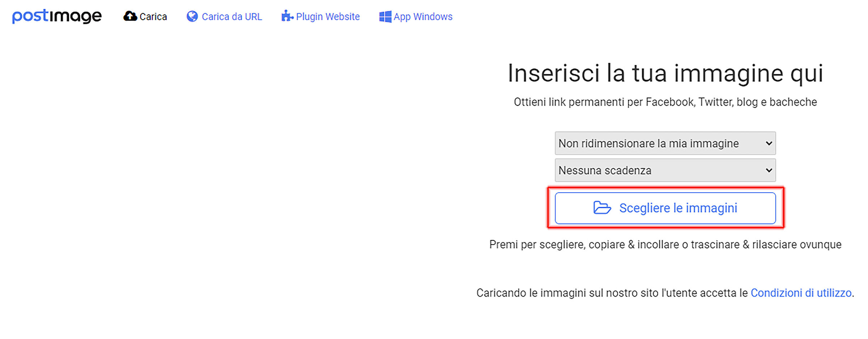Image resolution: width=868 pixels, height=339 pixels.
Task: Click the "Caricando le immagini sul nostro sito" text
Action: point(611,293)
